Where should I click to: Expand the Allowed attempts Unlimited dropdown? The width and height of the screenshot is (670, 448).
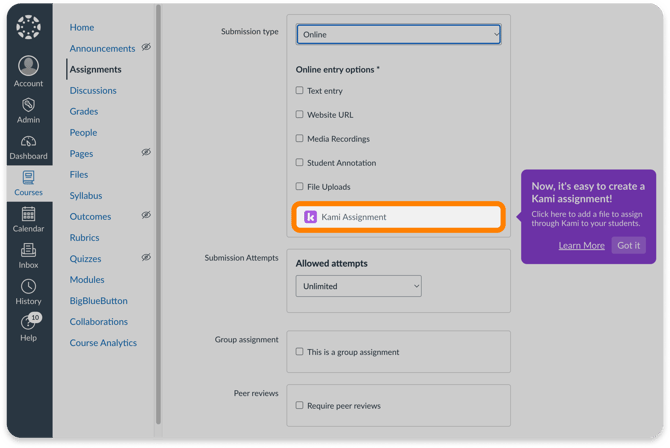tap(359, 286)
